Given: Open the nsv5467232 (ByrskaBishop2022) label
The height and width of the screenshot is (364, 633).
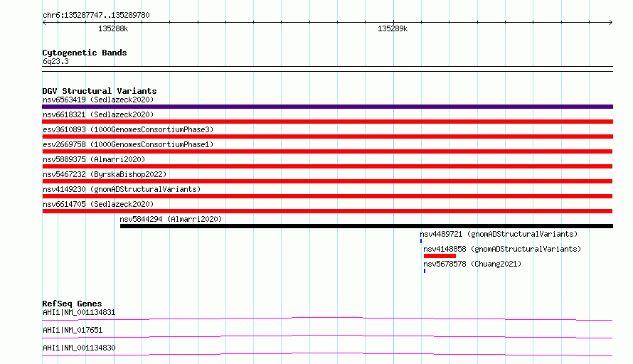Looking at the screenshot, I should tap(105, 174).
